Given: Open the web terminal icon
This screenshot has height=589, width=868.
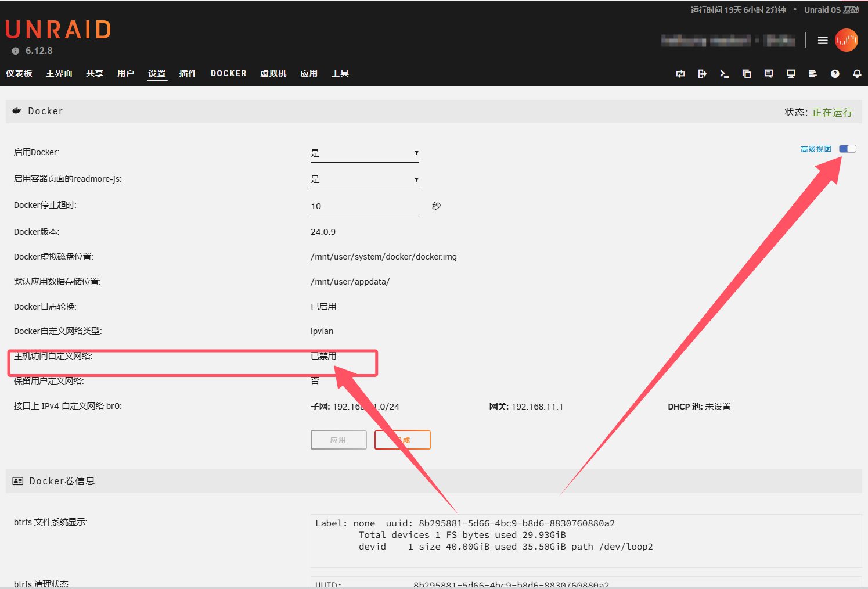Looking at the screenshot, I should [724, 74].
